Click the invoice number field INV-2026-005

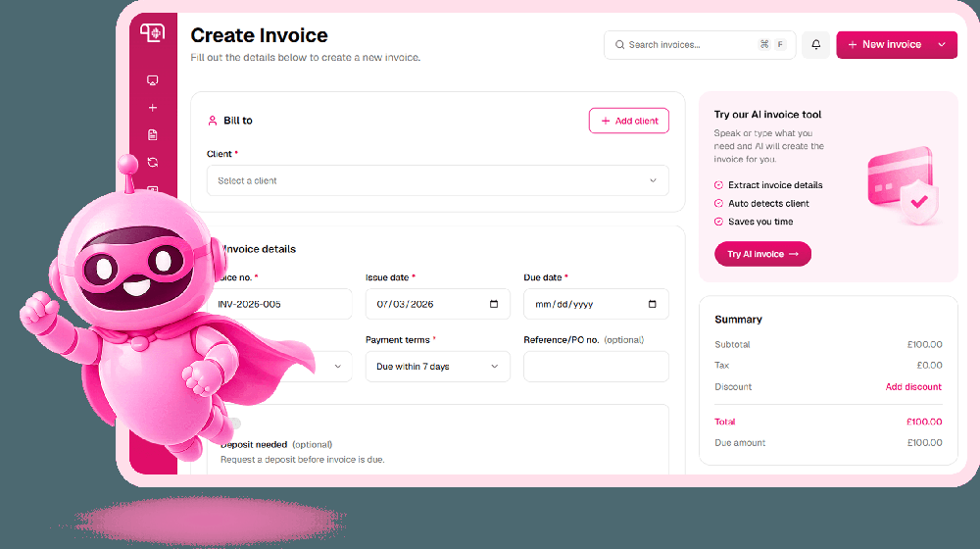pyautogui.click(x=282, y=304)
